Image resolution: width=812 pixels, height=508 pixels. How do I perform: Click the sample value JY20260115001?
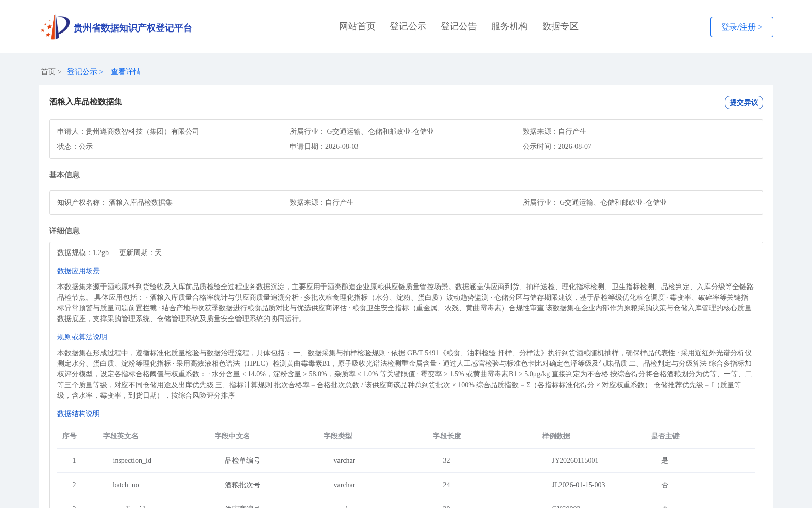pos(576,460)
